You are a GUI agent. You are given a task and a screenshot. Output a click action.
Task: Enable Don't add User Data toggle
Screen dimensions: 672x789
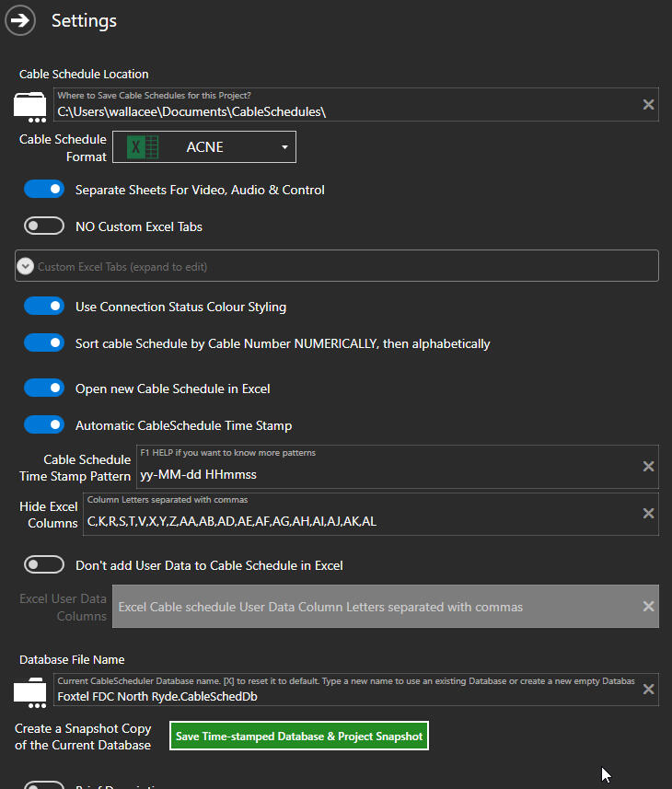[x=44, y=565]
